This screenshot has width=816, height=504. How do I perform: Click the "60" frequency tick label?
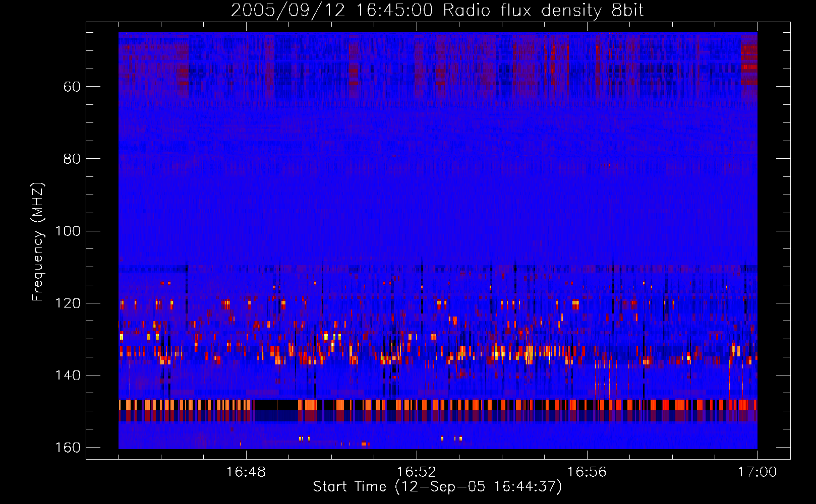point(72,87)
